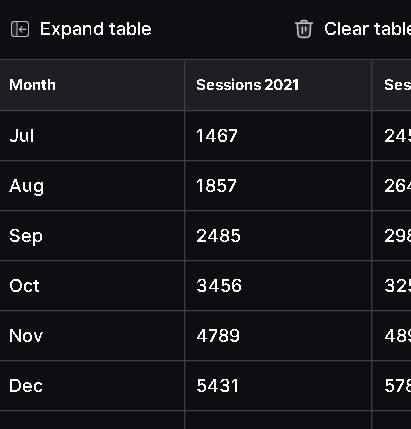Select the Jul month cell
This screenshot has width=411, height=429.
92,136
